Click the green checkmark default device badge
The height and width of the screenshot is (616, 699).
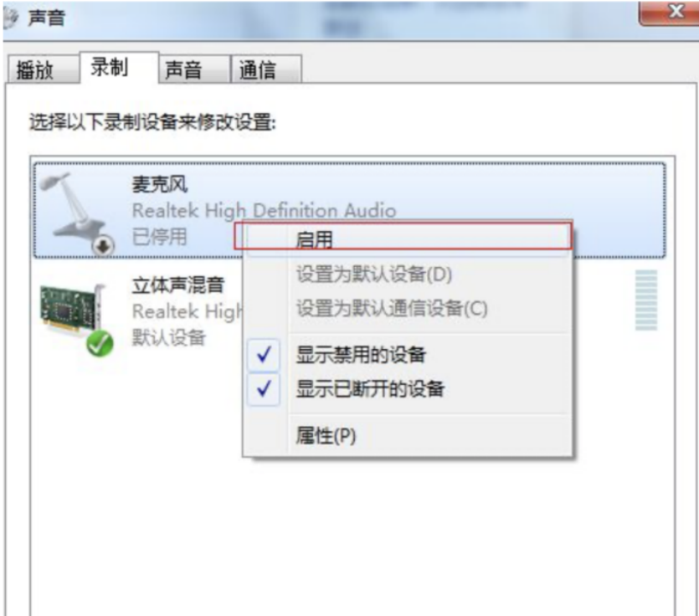100,344
